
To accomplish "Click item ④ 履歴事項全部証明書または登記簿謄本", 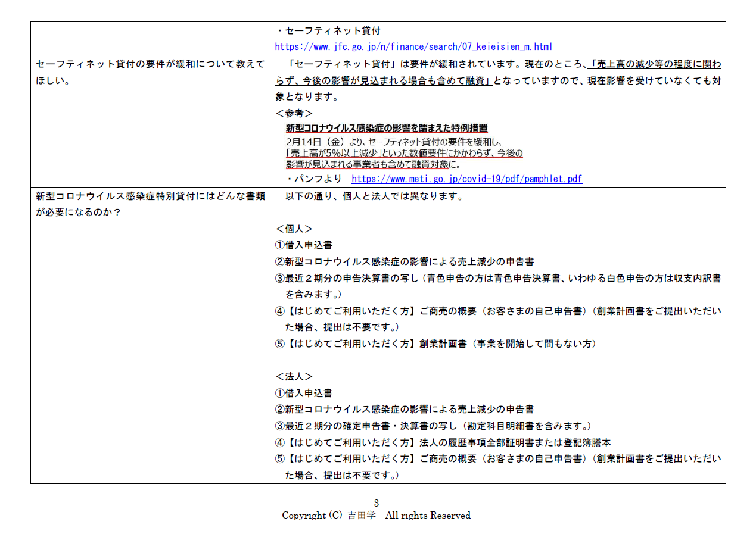I will coord(443,442).
